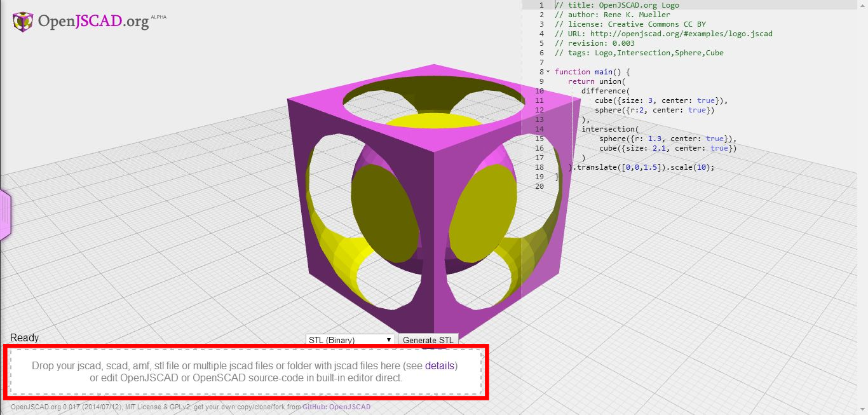Click the '// URL: http://openjscad.org' comment line

click(663, 34)
